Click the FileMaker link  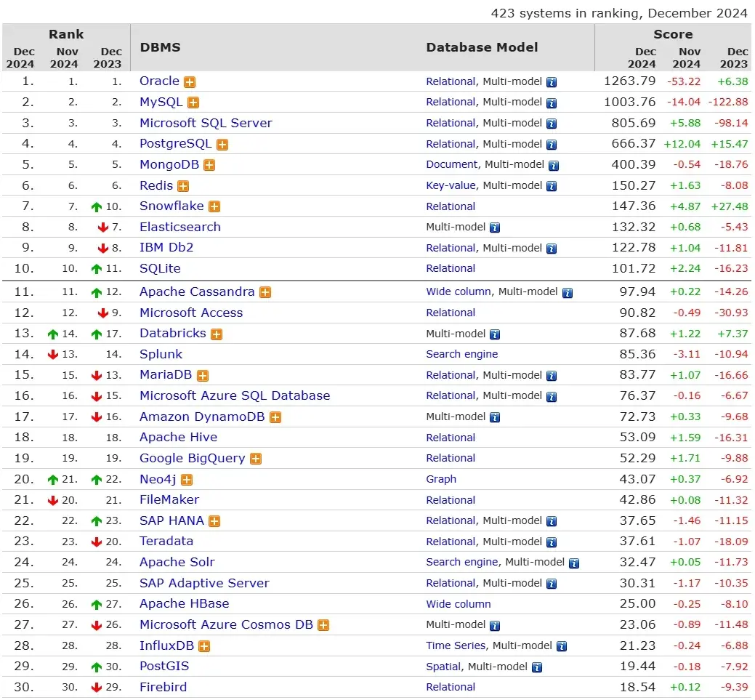(x=169, y=499)
